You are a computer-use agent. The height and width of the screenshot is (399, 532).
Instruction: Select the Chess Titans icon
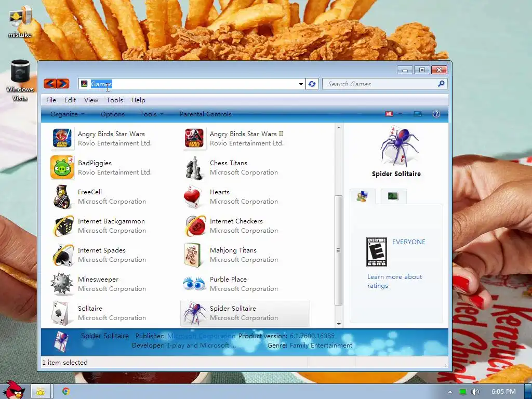tap(194, 168)
